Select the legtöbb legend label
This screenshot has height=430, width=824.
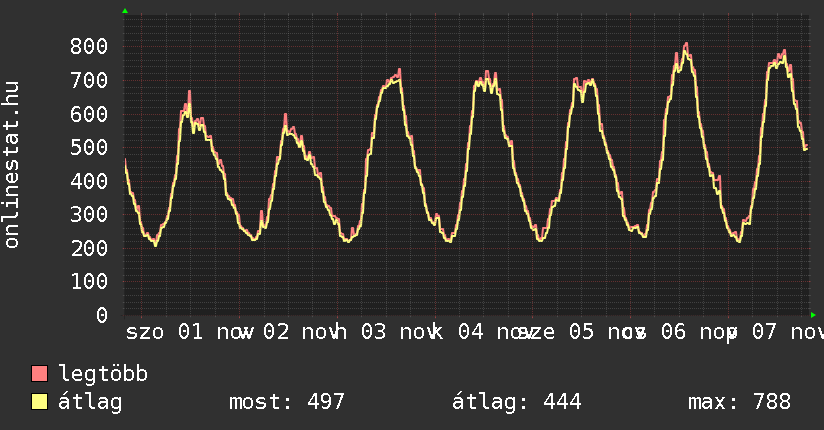tap(103, 374)
